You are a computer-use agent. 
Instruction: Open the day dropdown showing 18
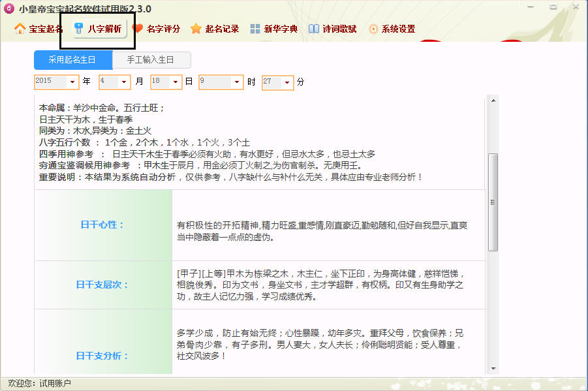(175, 82)
